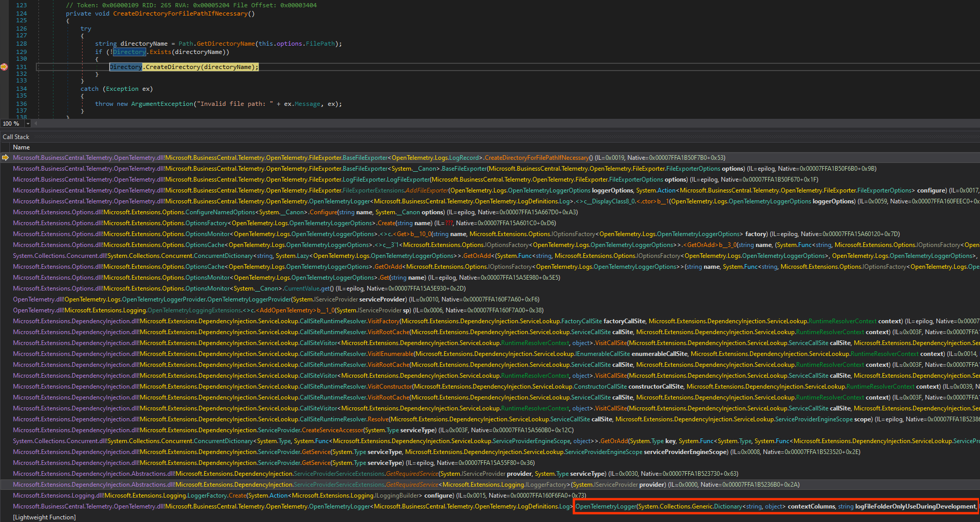
Task: Click the highlighted Directory in line 129
Action: pyautogui.click(x=129, y=52)
